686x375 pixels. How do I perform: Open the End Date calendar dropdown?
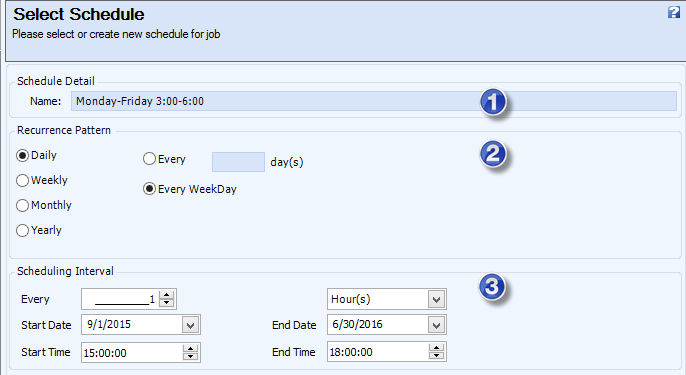[436, 325]
